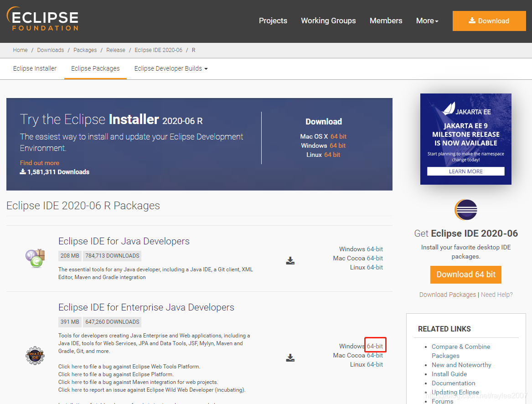Download Installer Mac OS X 64 bit
The height and width of the screenshot is (404, 532).
tap(338, 136)
